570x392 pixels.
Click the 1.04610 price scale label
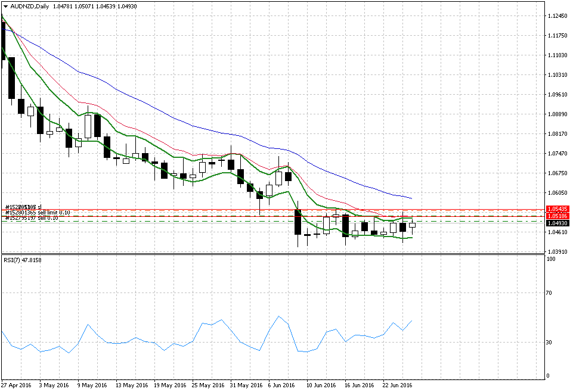(557, 232)
